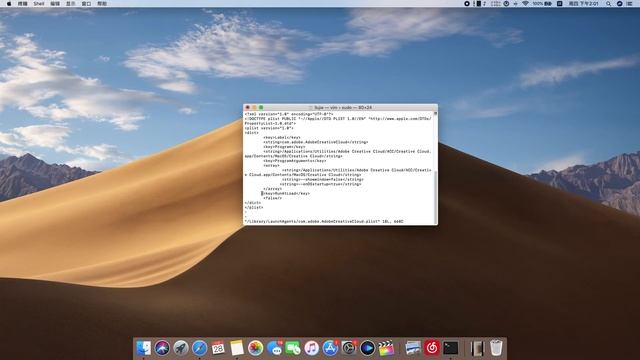Open the App Store in Dock
640x360 pixels.
pyautogui.click(x=330, y=348)
